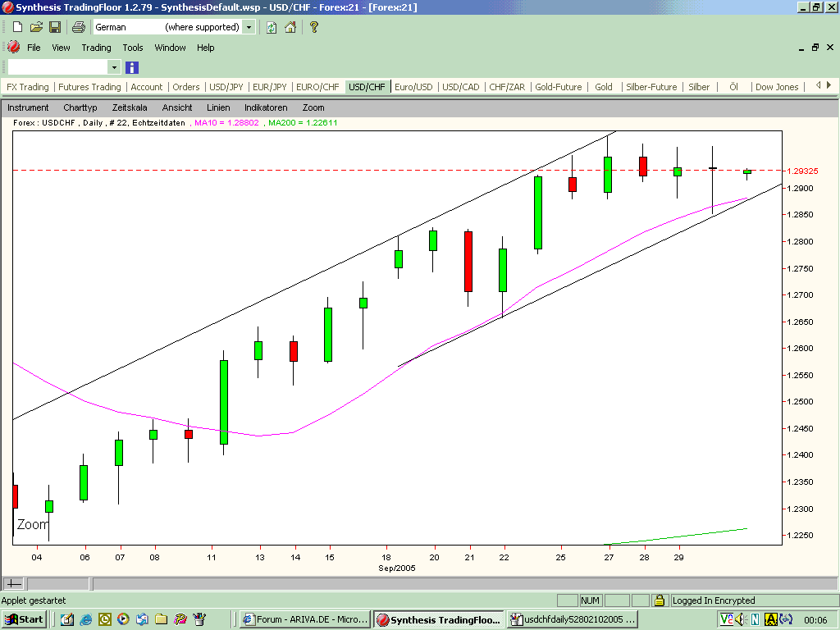This screenshot has height=630, width=840.
Task: Click the empty combo box text field
Action: click(x=58, y=67)
